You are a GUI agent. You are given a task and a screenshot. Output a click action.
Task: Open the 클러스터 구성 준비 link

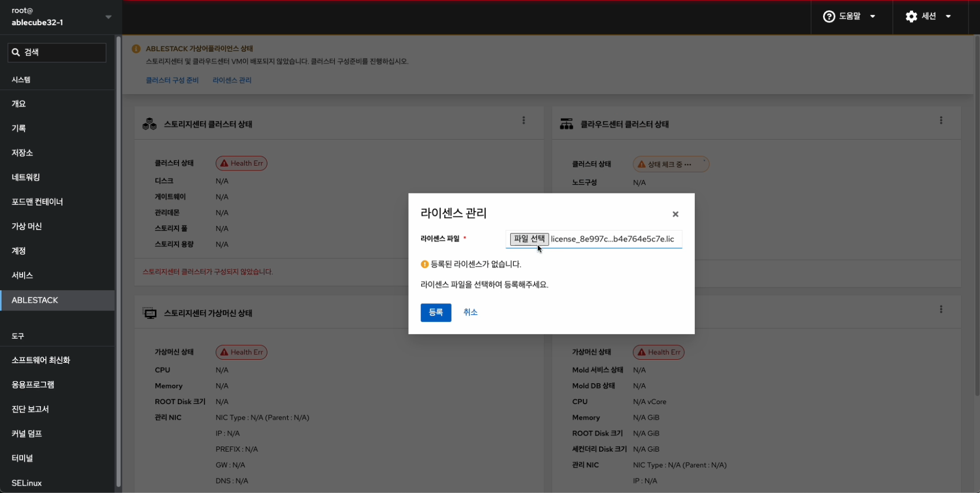(172, 81)
